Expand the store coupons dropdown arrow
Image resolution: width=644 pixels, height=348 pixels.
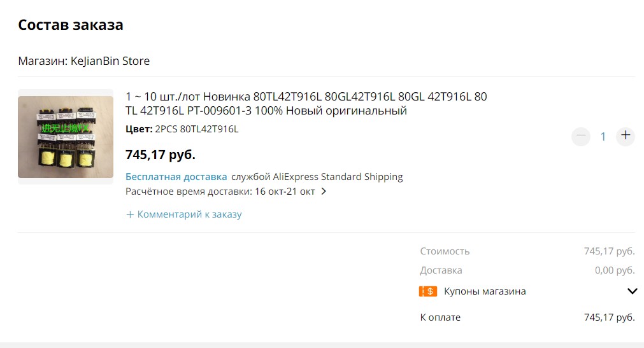[632, 291]
